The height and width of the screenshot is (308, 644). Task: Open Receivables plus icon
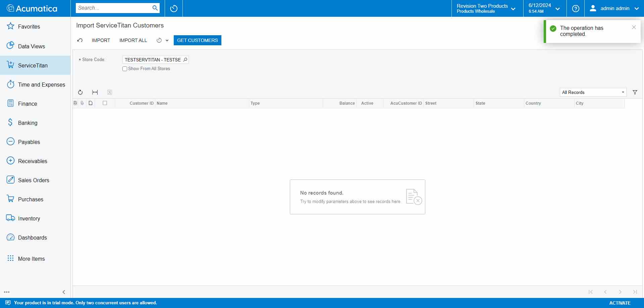pyautogui.click(x=11, y=161)
